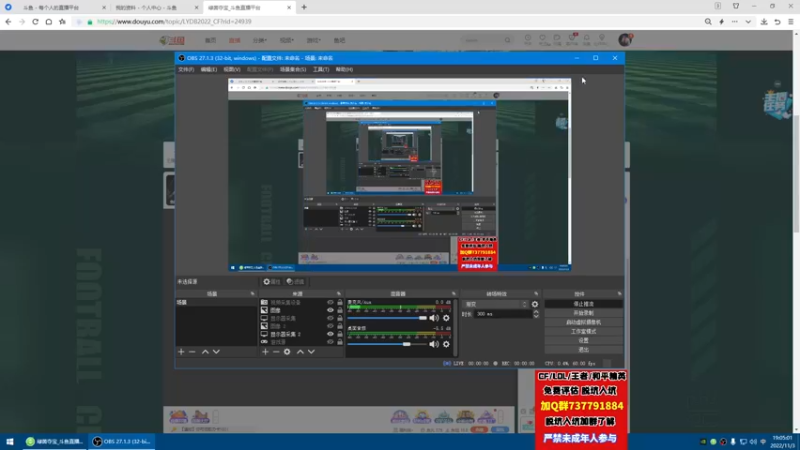Click the Douyu logo on the page header
The height and width of the screenshot is (450, 800).
[172, 40]
